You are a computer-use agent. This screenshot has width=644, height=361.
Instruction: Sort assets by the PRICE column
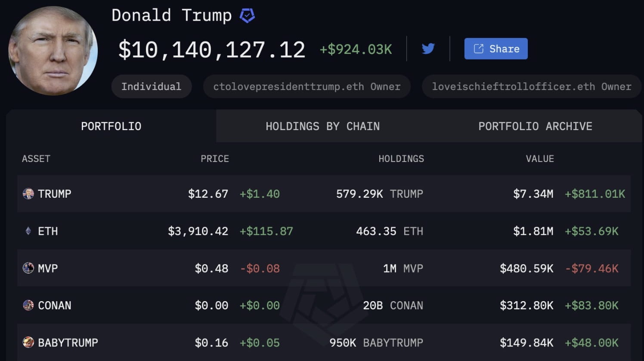[x=214, y=159]
